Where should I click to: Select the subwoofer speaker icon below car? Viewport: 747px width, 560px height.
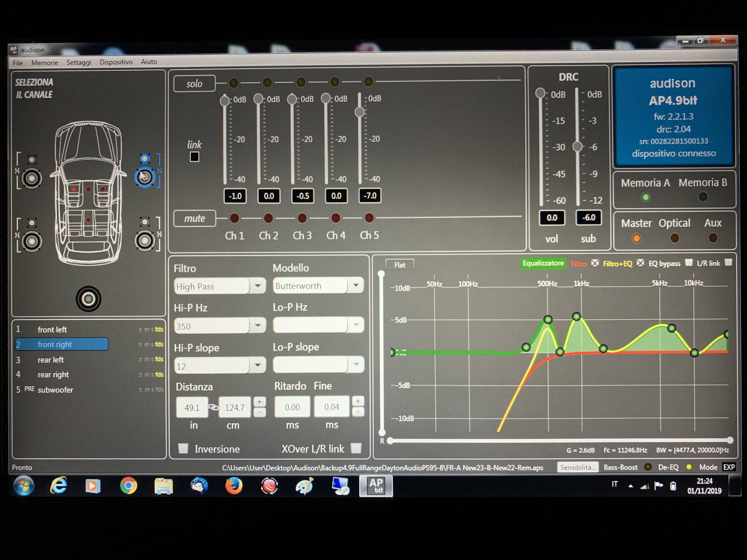click(x=89, y=299)
